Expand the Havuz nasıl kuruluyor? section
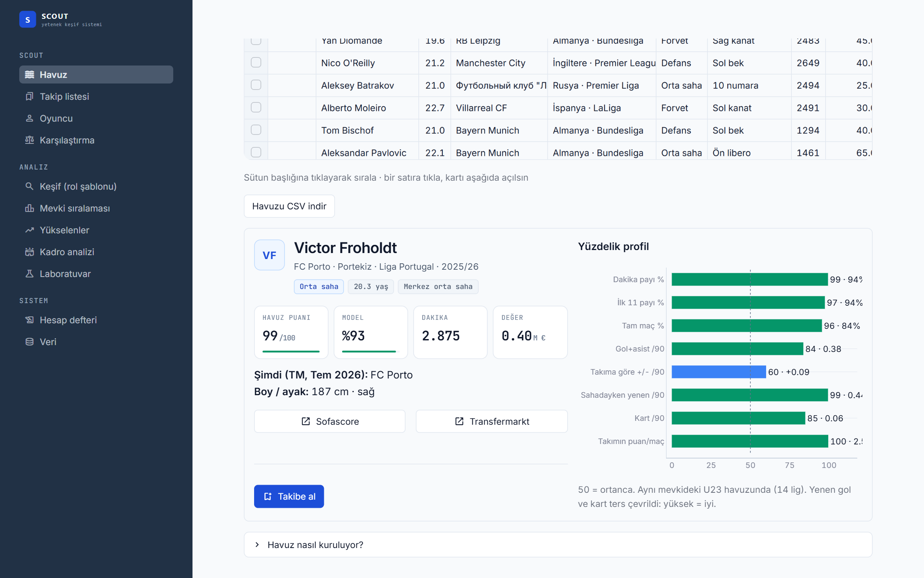This screenshot has height=578, width=924. 558,545
